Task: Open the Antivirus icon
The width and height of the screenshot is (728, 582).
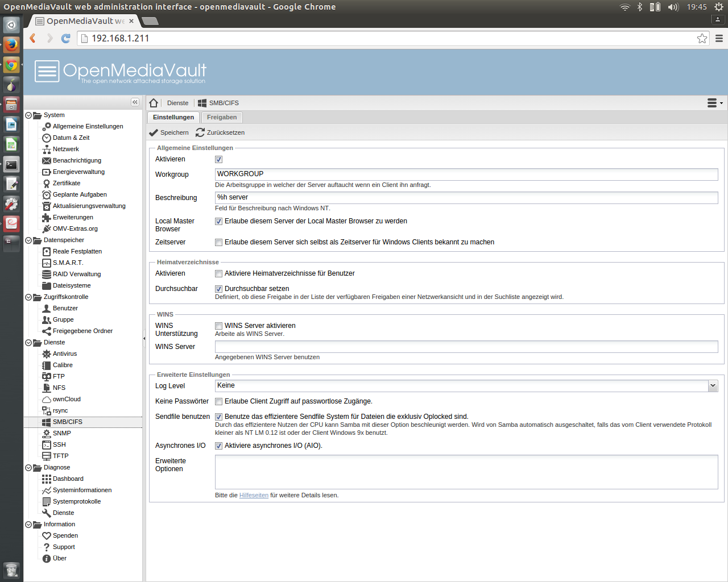Action: pyautogui.click(x=47, y=354)
